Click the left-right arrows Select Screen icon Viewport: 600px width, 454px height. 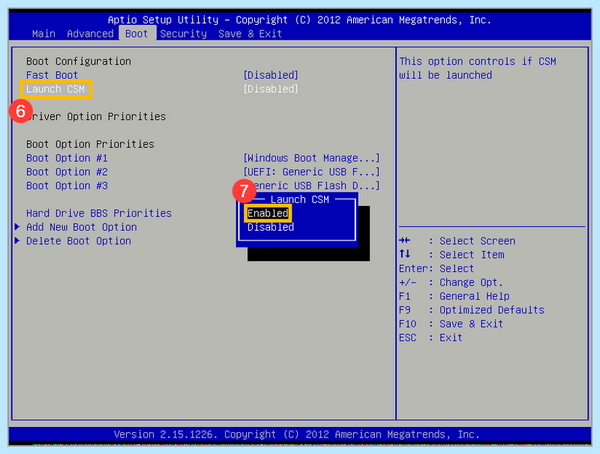pos(404,240)
